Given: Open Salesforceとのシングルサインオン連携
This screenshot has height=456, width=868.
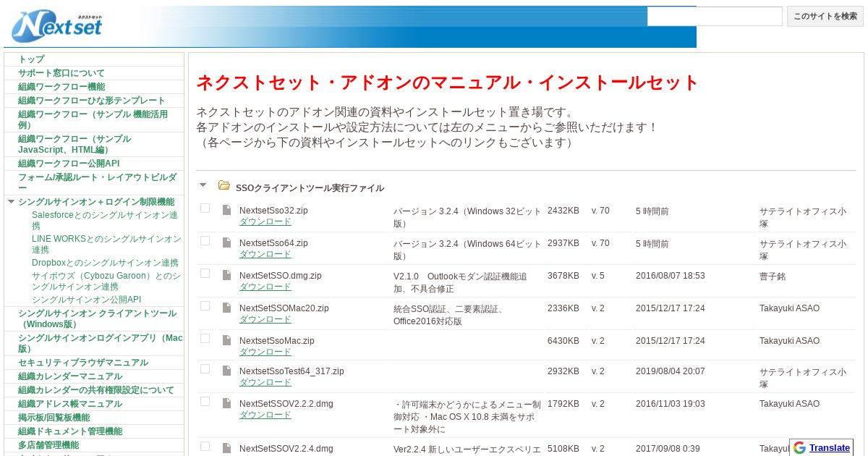Looking at the screenshot, I should (x=105, y=220).
